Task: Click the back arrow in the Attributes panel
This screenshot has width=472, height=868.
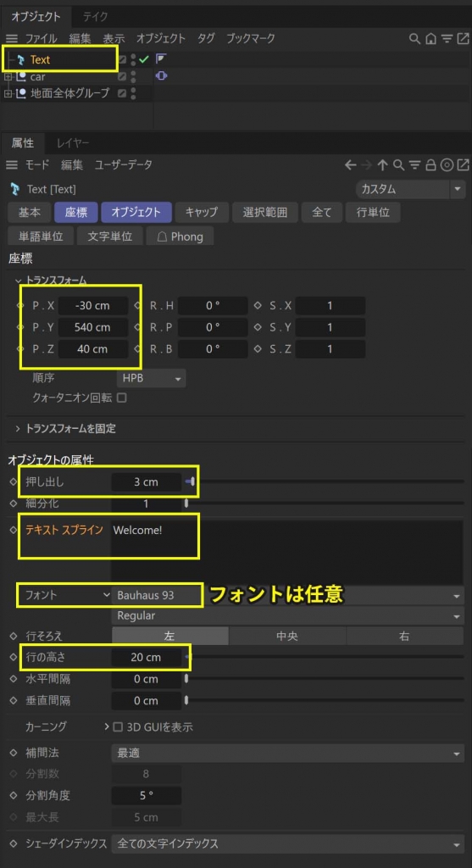Action: [350, 165]
